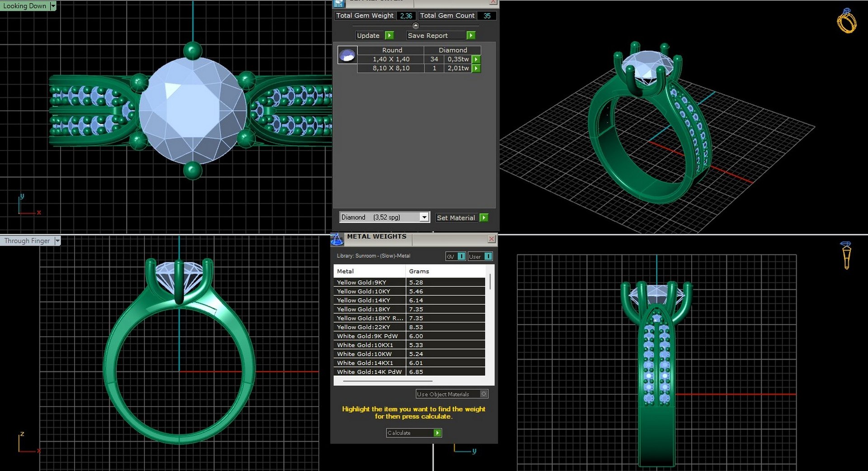This screenshot has width=868, height=471.
Task: Click the Metal column header
Action: tap(370, 271)
